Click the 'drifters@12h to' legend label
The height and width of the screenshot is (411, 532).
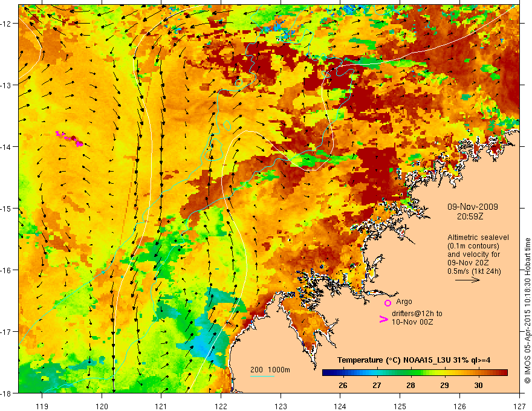point(417,314)
